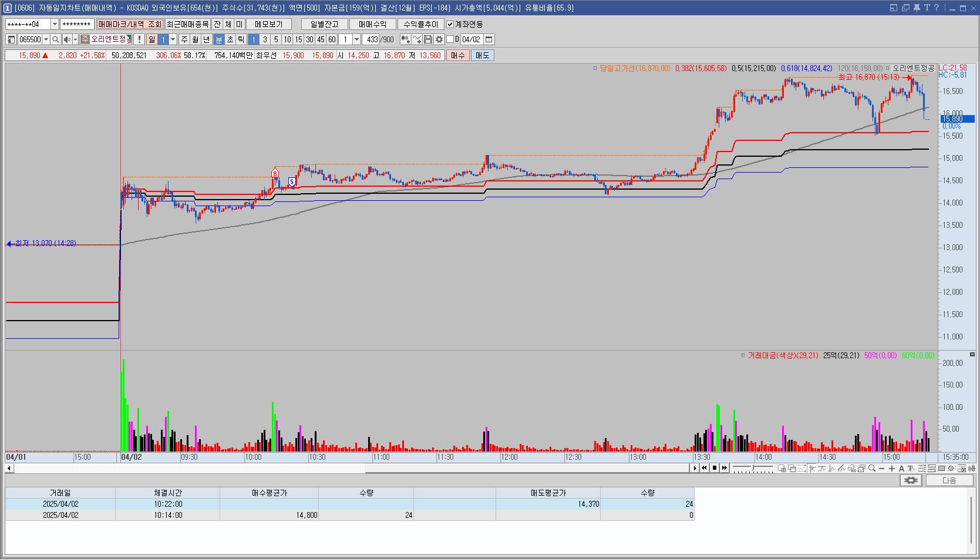This screenshot has height=559, width=980.
Task: Select the 주 weekly period toggle
Action: tap(184, 39)
